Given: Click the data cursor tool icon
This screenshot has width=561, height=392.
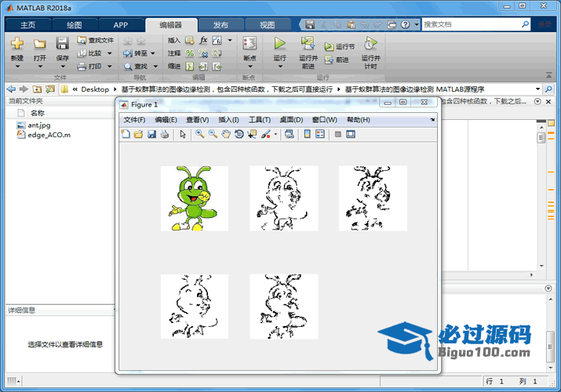Looking at the screenshot, I should (x=252, y=134).
